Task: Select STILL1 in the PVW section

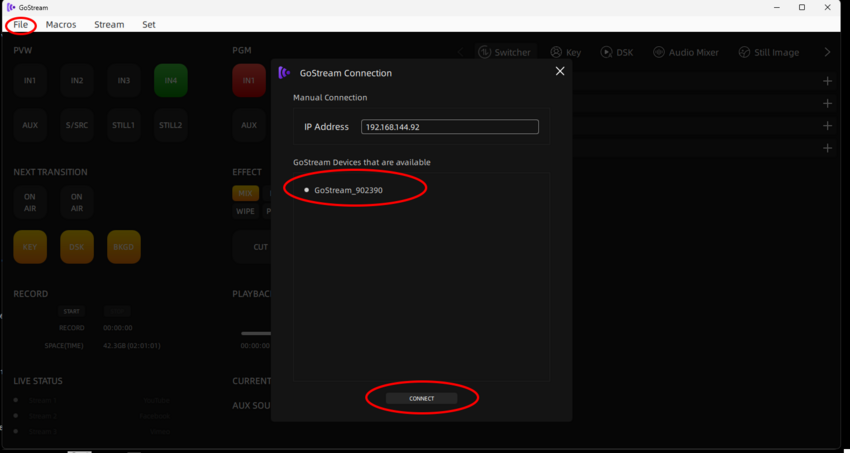Action: point(124,125)
